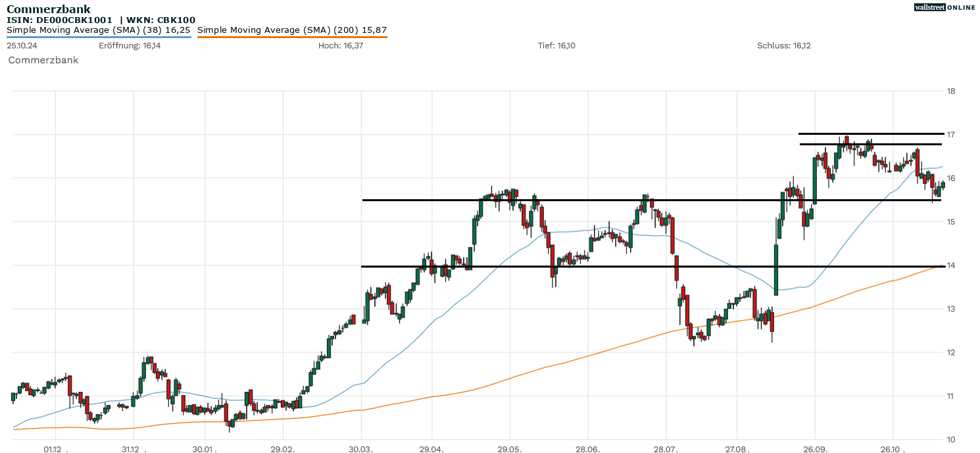Image resolution: width=980 pixels, height=453 pixels.
Task: Toggle the Simple Moving Average (200) legend label
Action: coord(292,30)
